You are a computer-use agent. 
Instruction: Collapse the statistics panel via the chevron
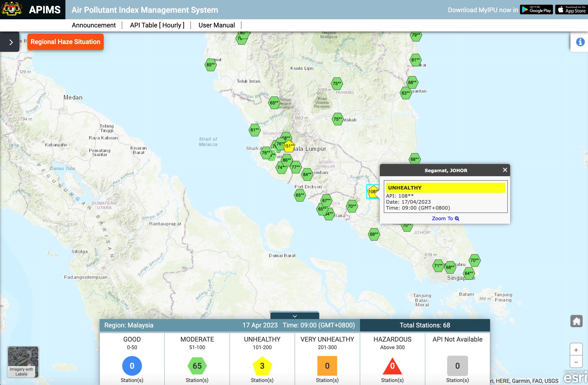(x=294, y=316)
